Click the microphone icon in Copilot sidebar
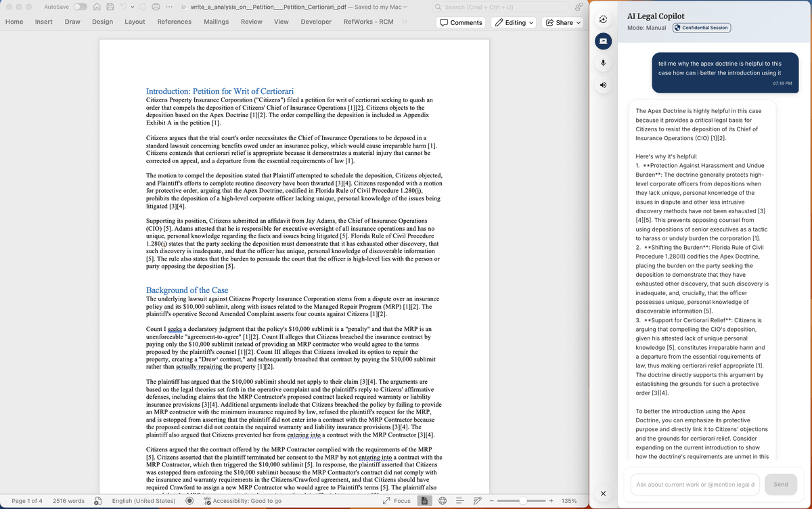The height and width of the screenshot is (509, 812). (x=603, y=64)
